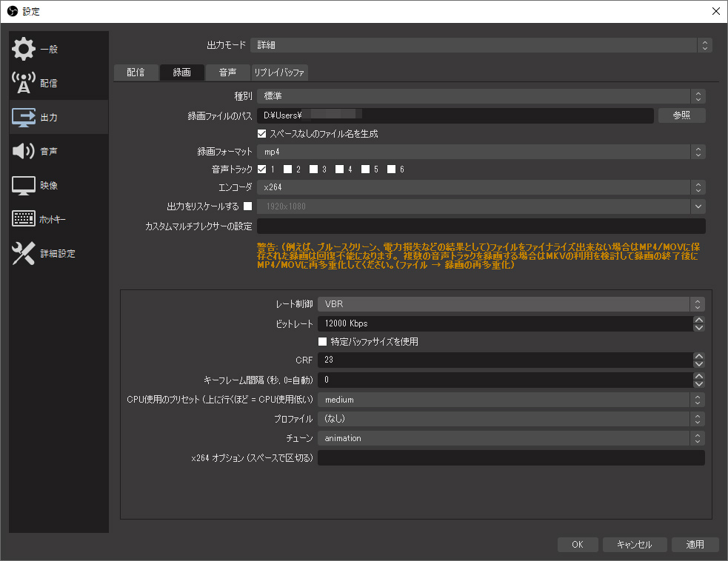The height and width of the screenshot is (561, 728).
Task: Open the tune animation dropdown
Action: coord(510,438)
